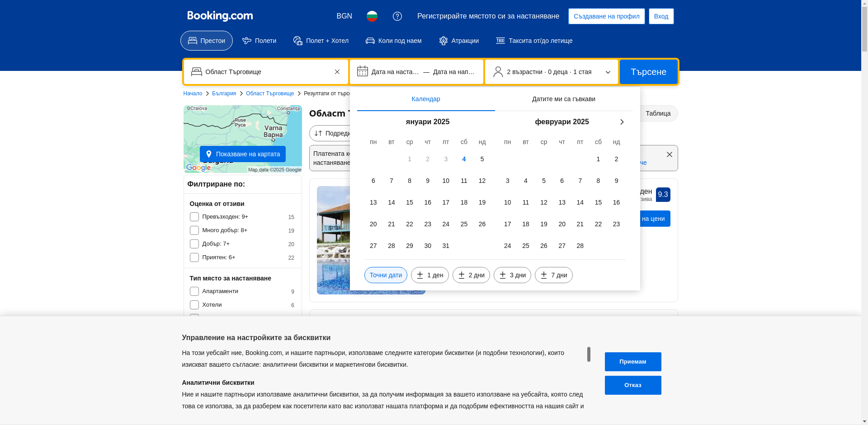Viewport: 868px width, 425px height.
Task: Enable the Апартаменти property type filter
Action: 194,291
